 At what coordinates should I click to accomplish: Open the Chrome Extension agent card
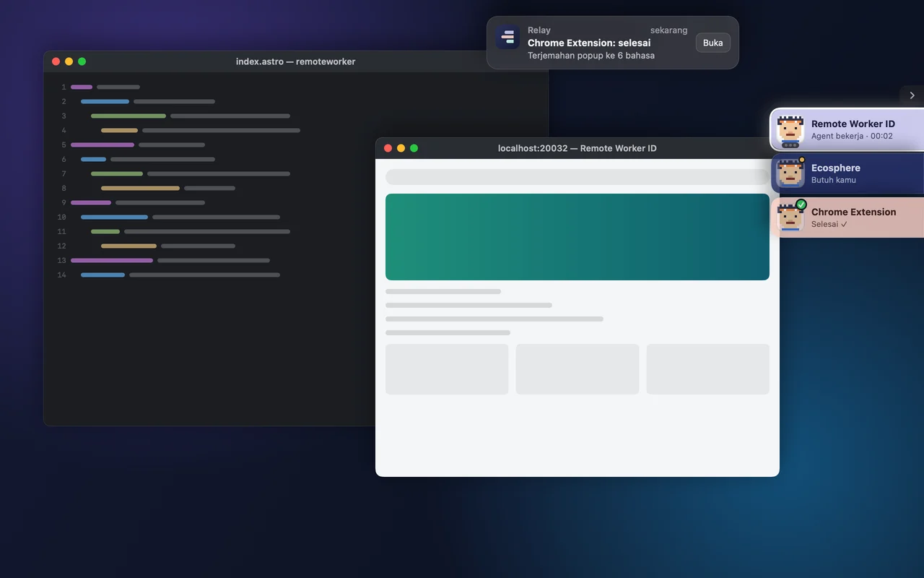pos(847,217)
